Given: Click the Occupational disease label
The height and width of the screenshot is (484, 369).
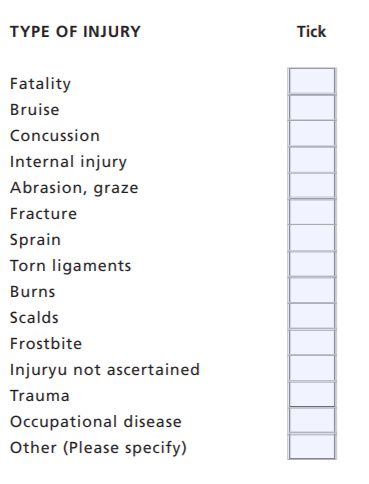Looking at the screenshot, I should [96, 422].
